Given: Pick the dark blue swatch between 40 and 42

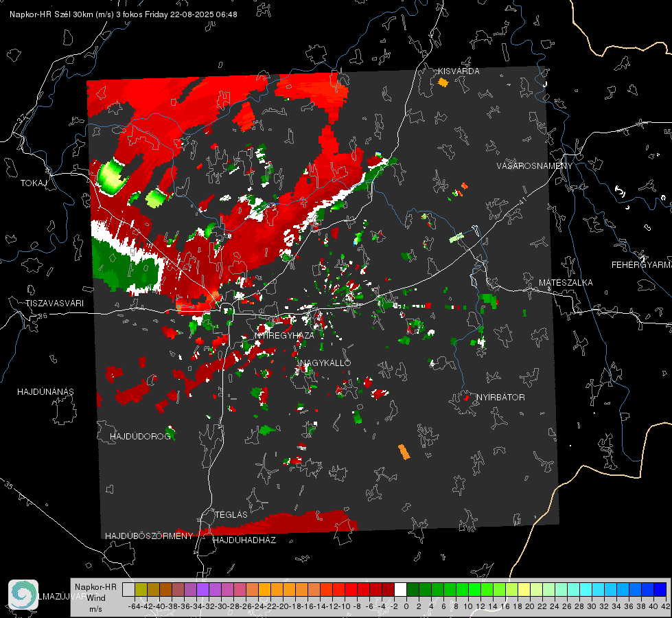Looking at the screenshot, I should 660,589.
